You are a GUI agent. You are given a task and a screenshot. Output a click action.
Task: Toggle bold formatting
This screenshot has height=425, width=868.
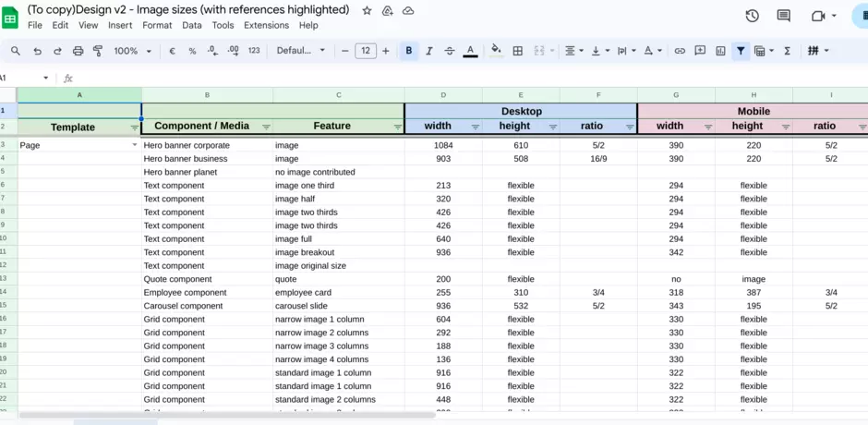coord(409,51)
